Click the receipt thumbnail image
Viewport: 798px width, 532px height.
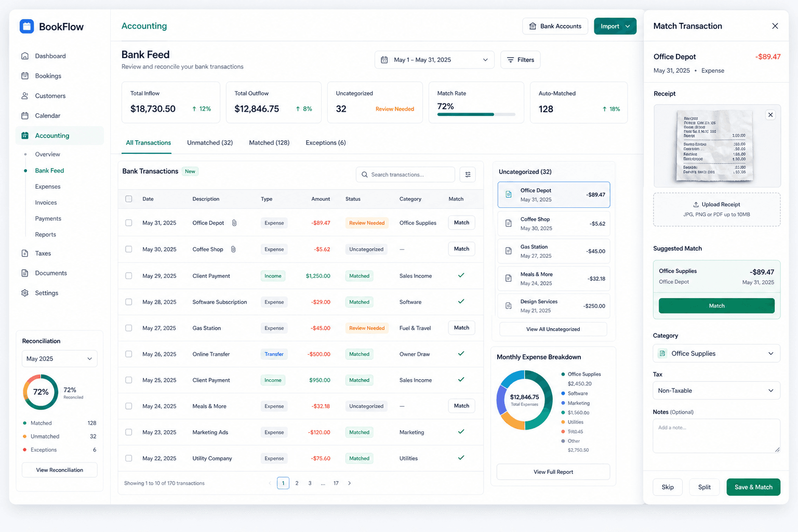pyautogui.click(x=716, y=145)
